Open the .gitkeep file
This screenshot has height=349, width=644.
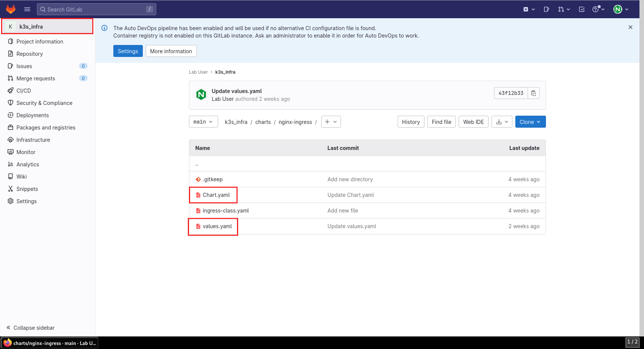point(212,179)
